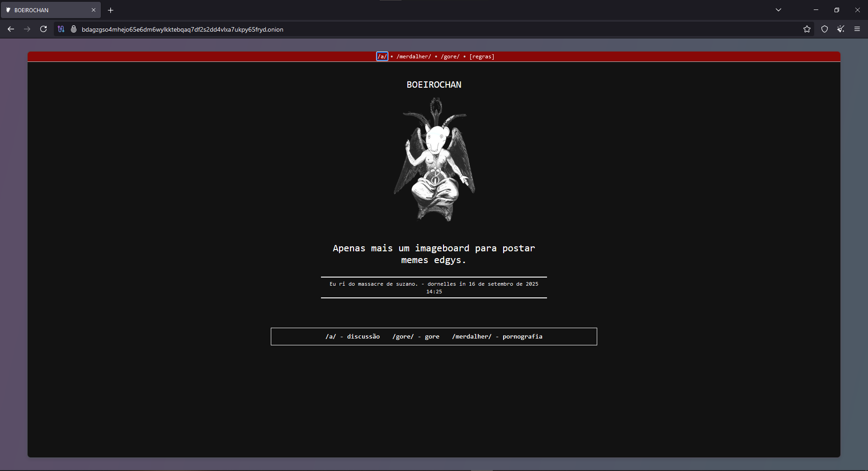Open the Tor circuit display icon
The height and width of the screenshot is (471, 868).
click(x=61, y=29)
